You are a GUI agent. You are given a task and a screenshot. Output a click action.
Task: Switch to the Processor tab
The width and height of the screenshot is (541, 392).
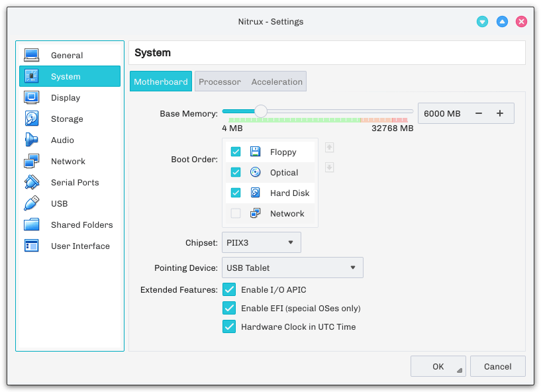pos(219,82)
